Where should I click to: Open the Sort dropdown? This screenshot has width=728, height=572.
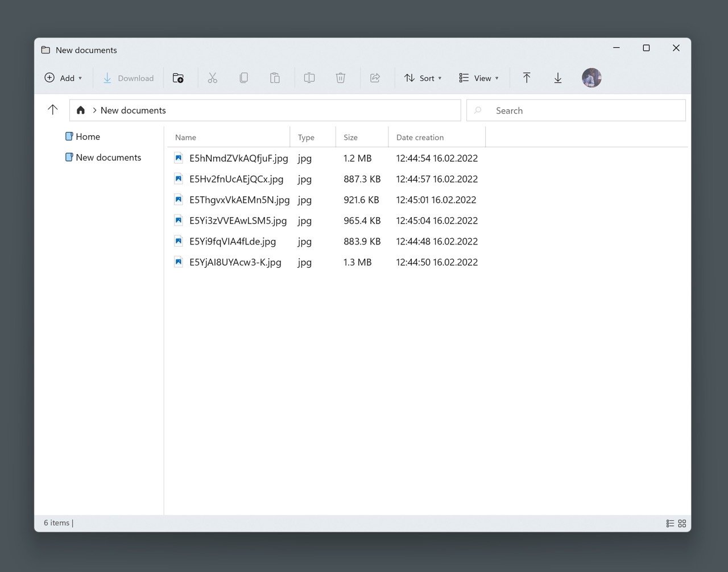(423, 78)
